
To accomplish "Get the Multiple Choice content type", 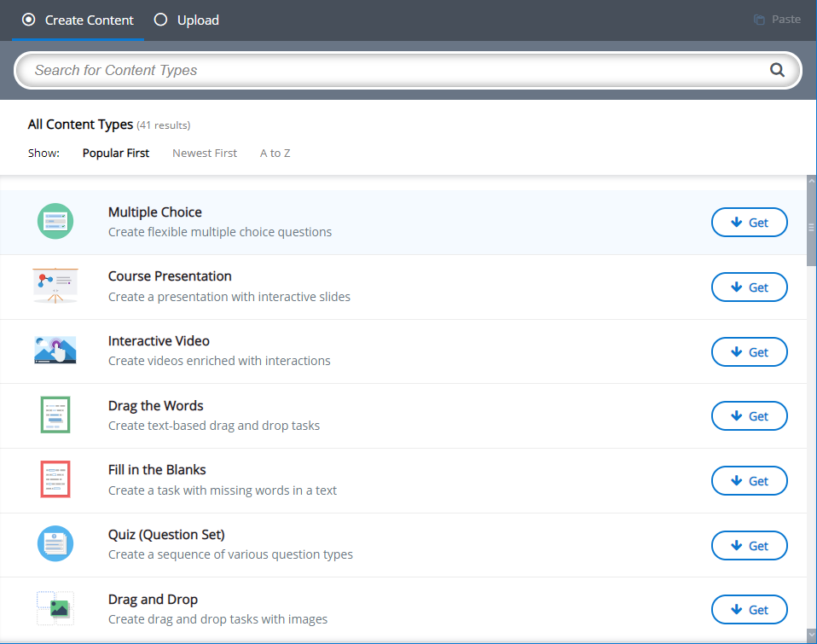I will click(x=750, y=223).
